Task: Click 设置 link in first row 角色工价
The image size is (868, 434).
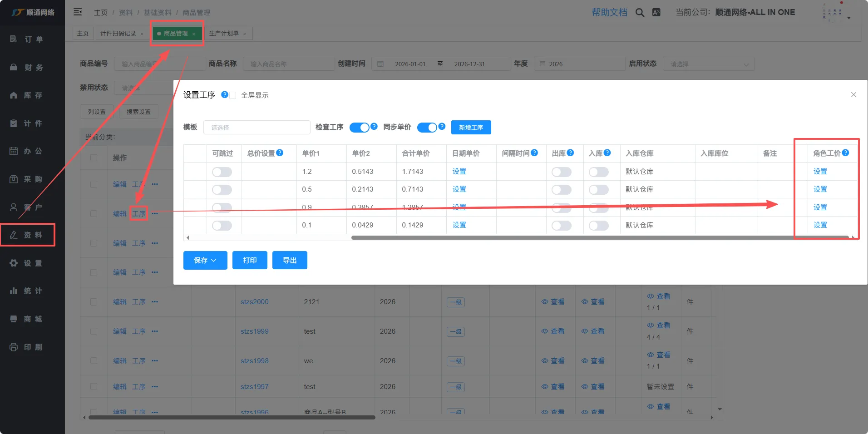Action: (x=820, y=172)
